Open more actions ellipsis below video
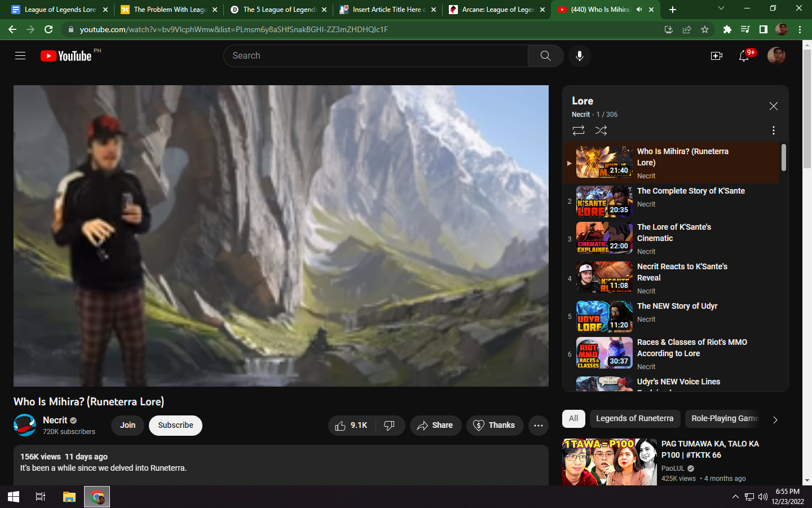This screenshot has width=812, height=508. 539,426
